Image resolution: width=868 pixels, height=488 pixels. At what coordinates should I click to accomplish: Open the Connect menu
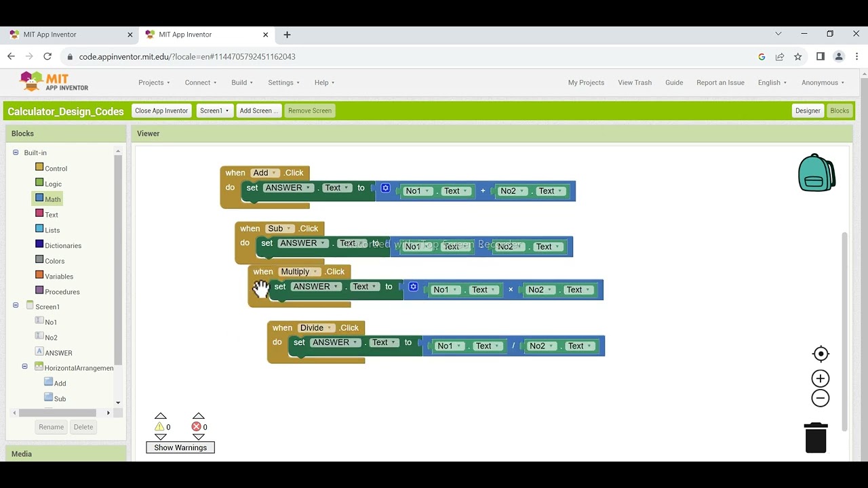tap(201, 83)
